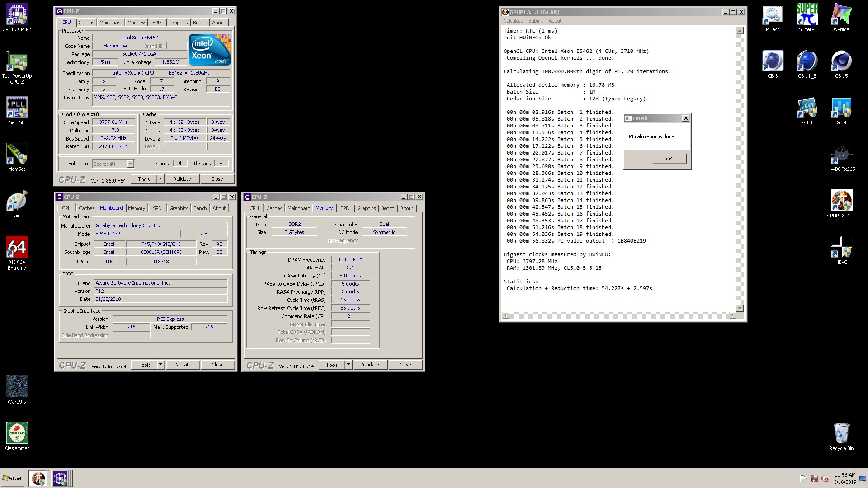Click Close button in top CPU-Z window
The height and width of the screenshot is (488, 868).
(x=217, y=179)
